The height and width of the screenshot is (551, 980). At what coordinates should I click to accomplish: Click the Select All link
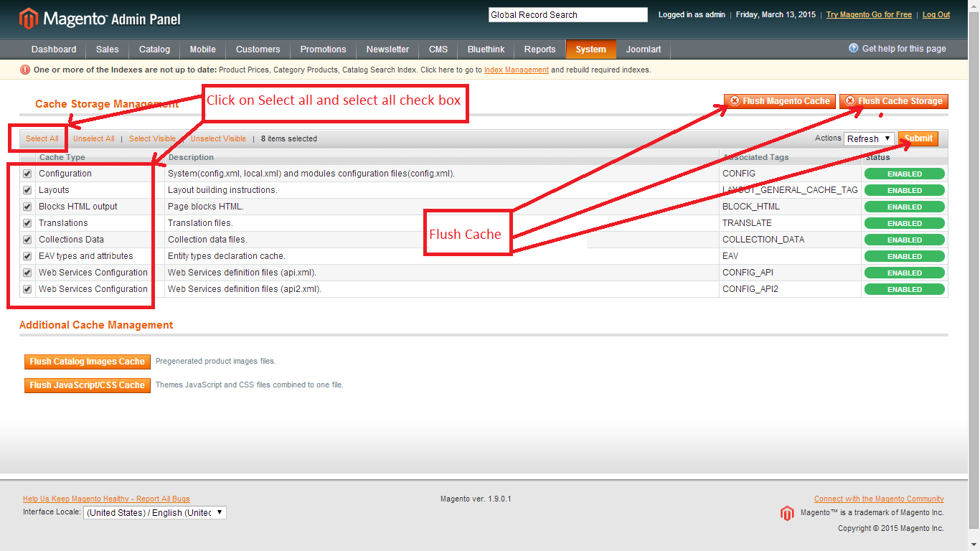[42, 138]
